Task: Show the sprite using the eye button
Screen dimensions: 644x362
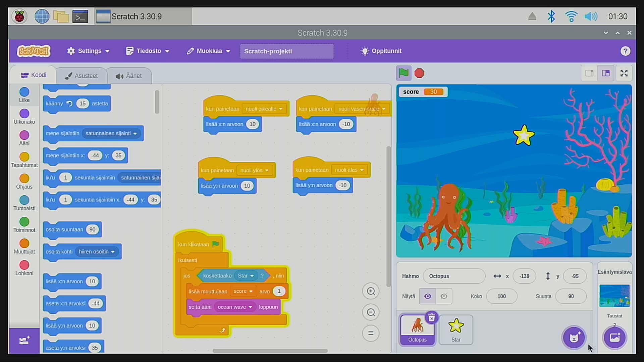Action: [x=428, y=296]
